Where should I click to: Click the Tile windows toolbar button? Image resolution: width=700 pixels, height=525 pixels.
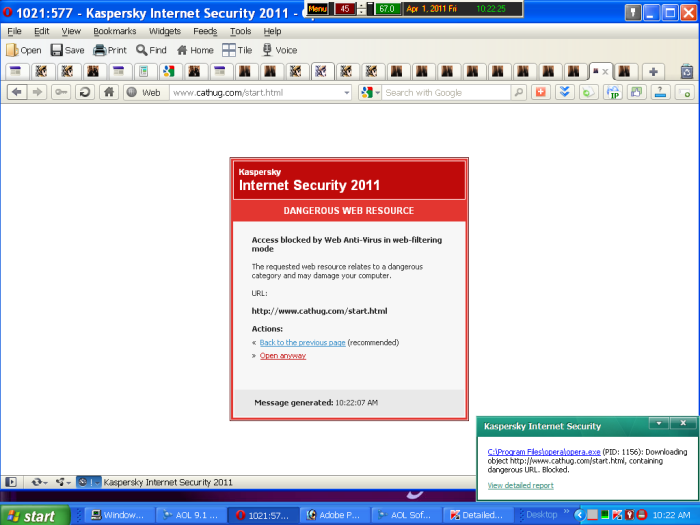tap(237, 50)
